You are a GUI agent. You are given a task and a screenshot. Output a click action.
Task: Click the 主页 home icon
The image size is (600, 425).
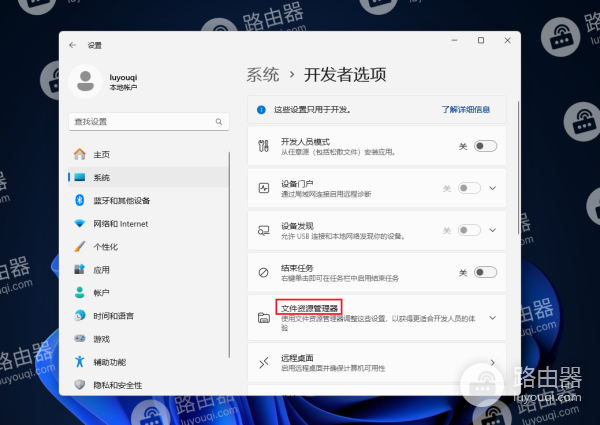(80, 154)
